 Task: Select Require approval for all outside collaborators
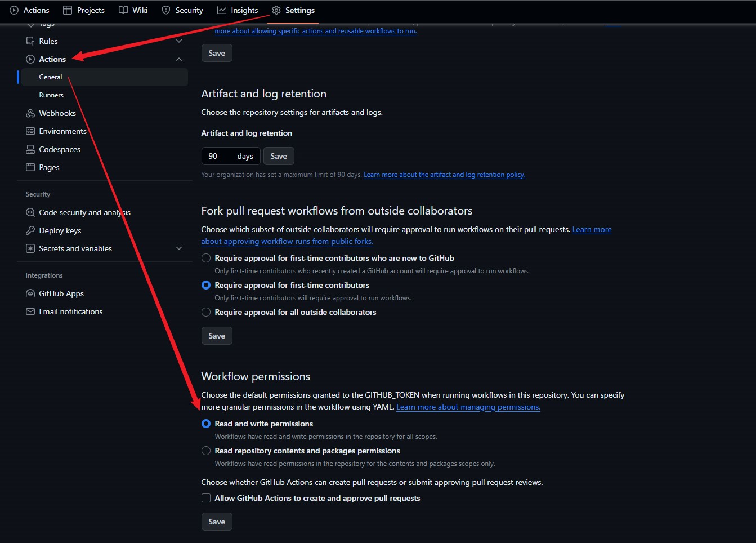[x=206, y=312]
